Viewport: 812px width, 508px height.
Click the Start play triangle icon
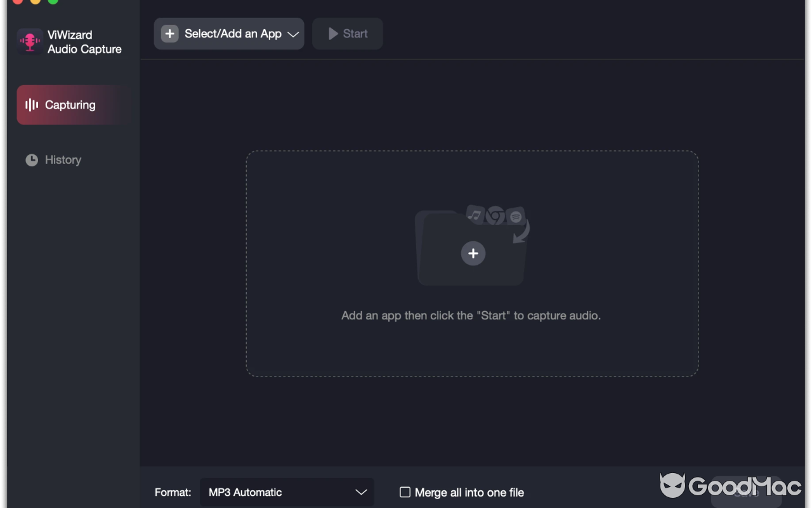[333, 34]
